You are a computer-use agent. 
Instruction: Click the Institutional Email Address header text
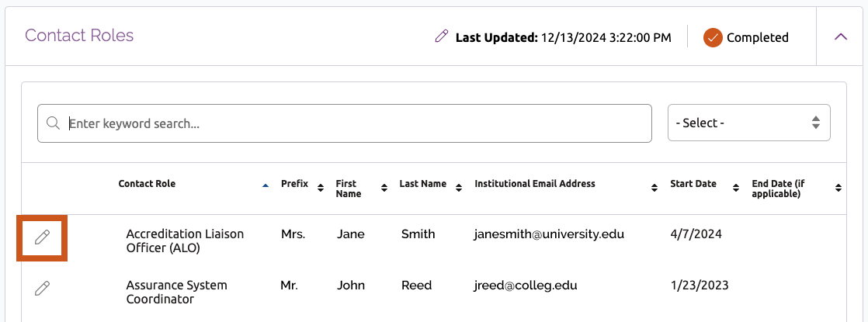point(535,184)
